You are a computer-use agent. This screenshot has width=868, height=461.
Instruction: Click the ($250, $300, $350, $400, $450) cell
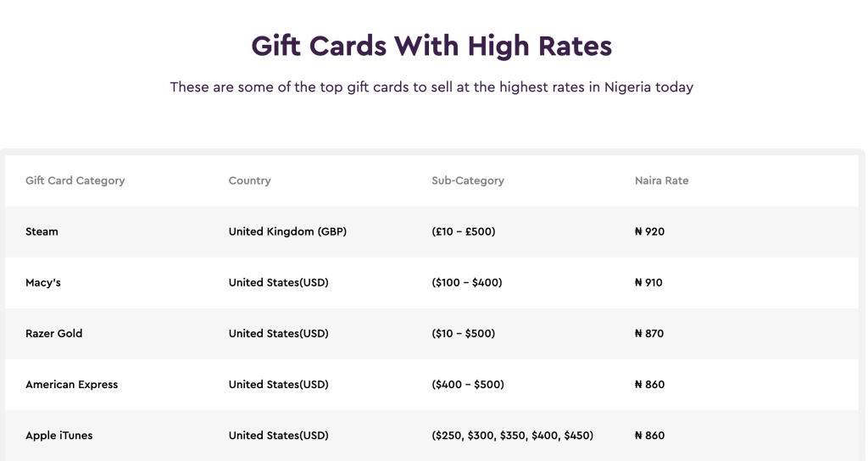(x=513, y=436)
